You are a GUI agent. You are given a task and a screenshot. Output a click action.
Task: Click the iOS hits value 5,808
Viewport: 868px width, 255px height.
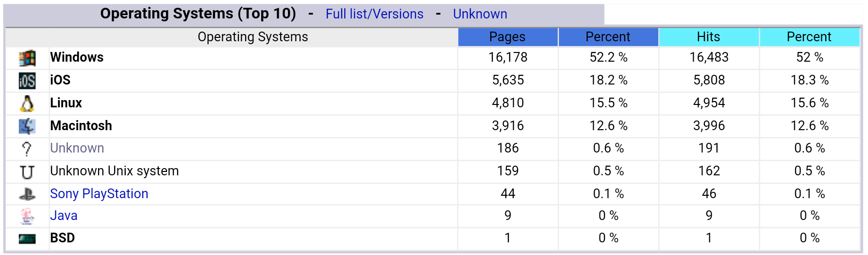tap(709, 80)
